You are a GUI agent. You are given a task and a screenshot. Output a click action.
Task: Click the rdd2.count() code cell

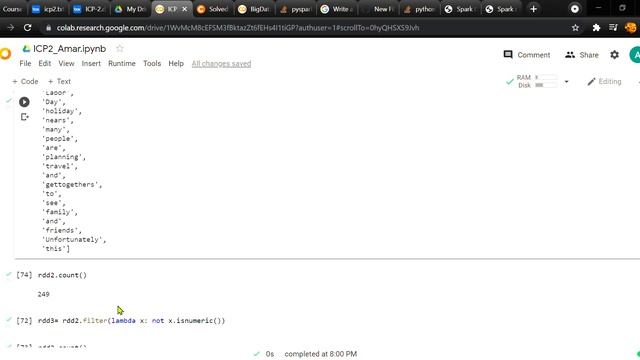pyautogui.click(x=62, y=275)
